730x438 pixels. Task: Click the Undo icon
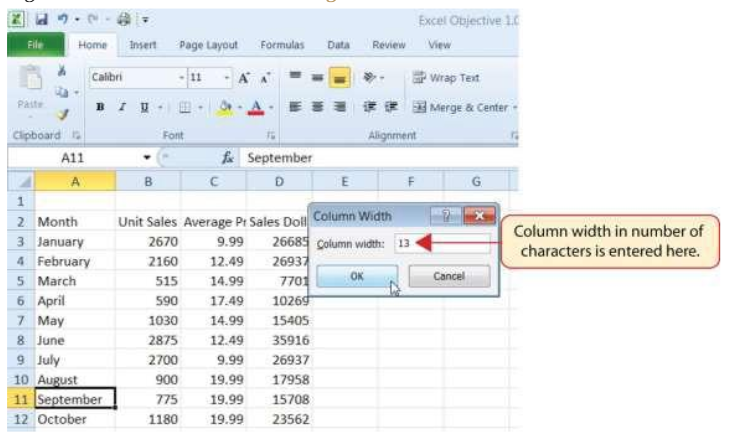point(62,19)
